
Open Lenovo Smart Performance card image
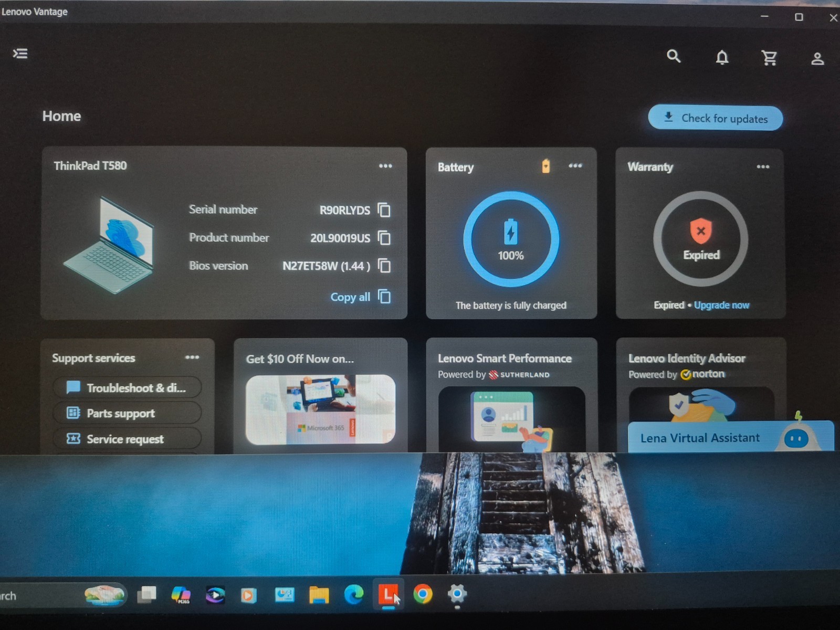point(511,420)
